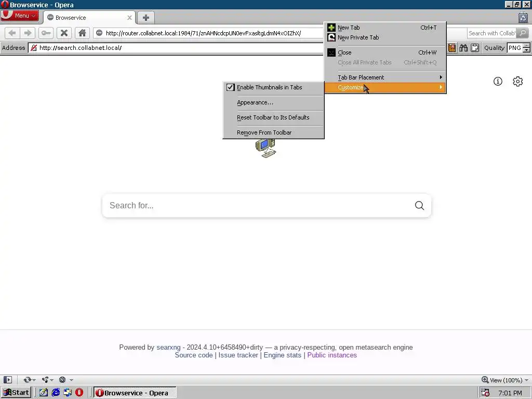This screenshot has width=532, height=399.
Task: Open the Source code link
Action: pyautogui.click(x=194, y=355)
